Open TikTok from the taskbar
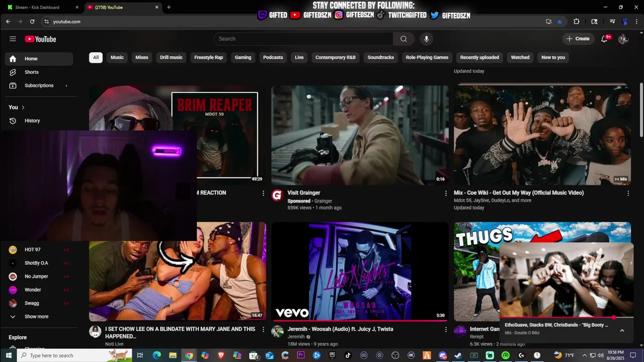 pos(348,355)
